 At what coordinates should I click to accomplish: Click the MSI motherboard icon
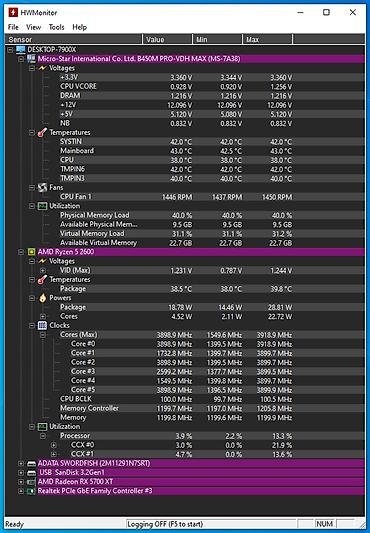coord(31,59)
